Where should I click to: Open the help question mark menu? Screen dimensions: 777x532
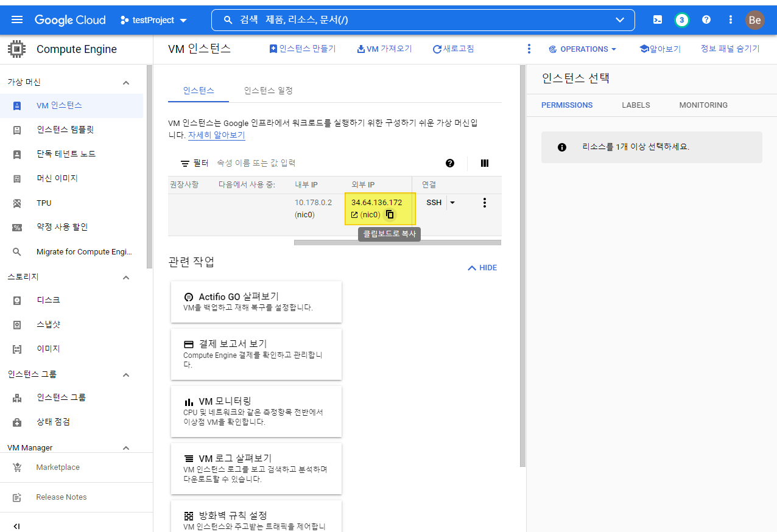click(706, 20)
